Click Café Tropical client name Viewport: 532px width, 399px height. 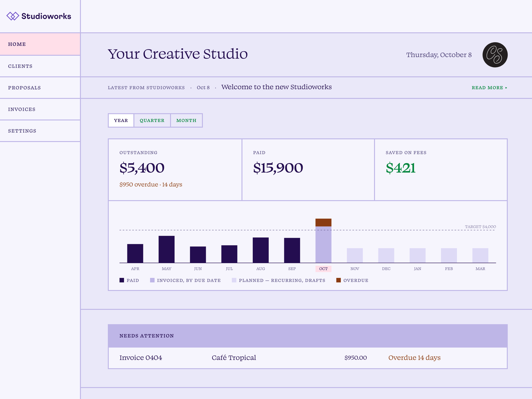click(x=234, y=358)
